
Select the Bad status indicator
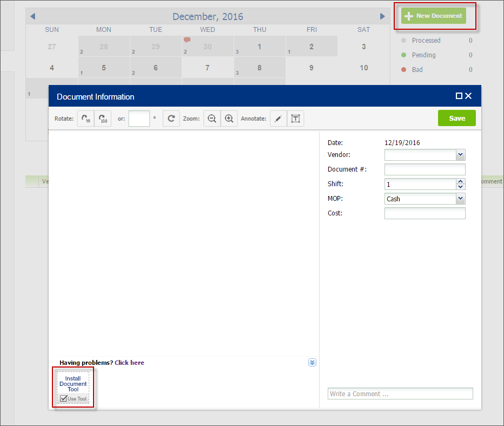(403, 69)
